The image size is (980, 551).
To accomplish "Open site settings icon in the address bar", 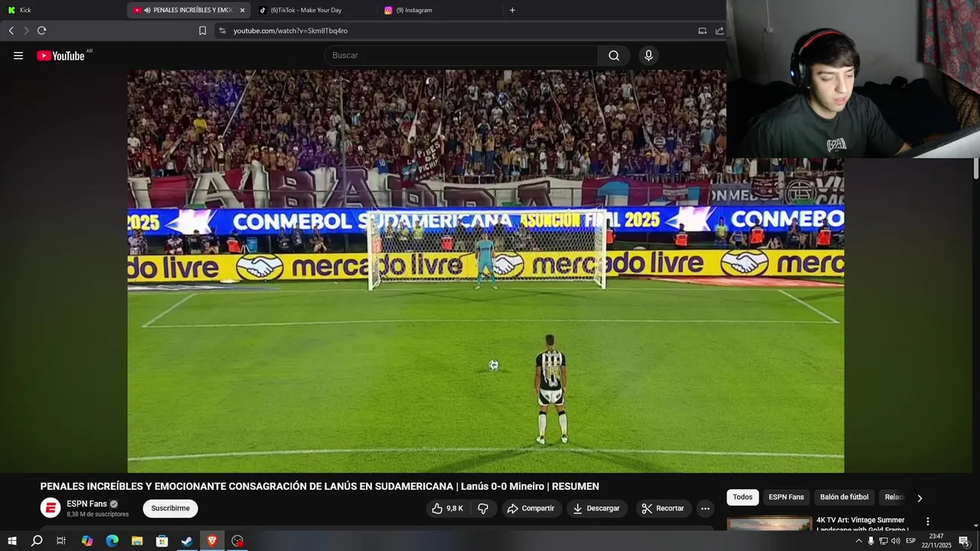I will pyautogui.click(x=222, y=31).
